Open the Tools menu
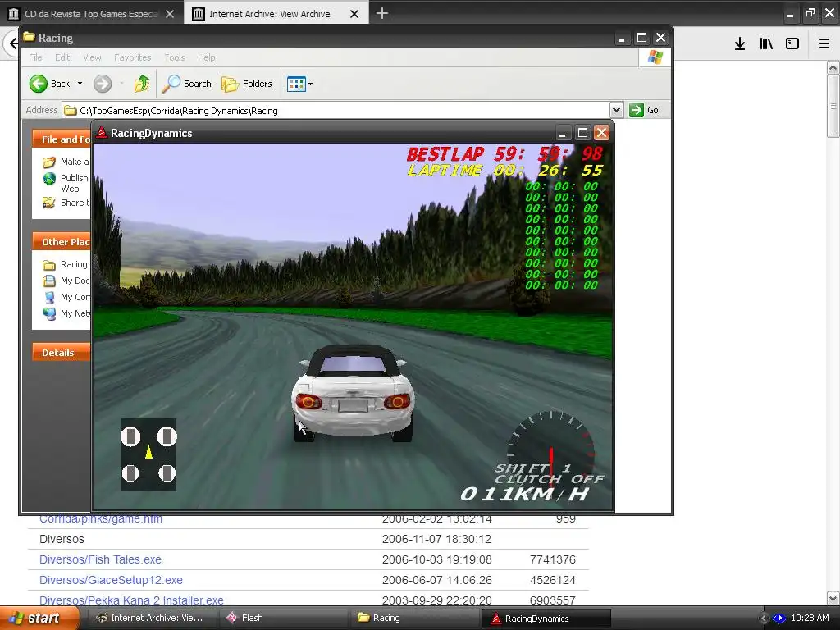This screenshot has height=630, width=840. tap(174, 57)
